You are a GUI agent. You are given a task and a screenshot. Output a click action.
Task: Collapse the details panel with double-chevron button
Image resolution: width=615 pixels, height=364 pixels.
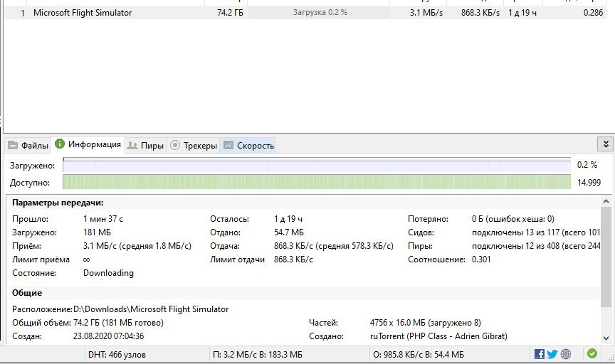click(x=606, y=144)
